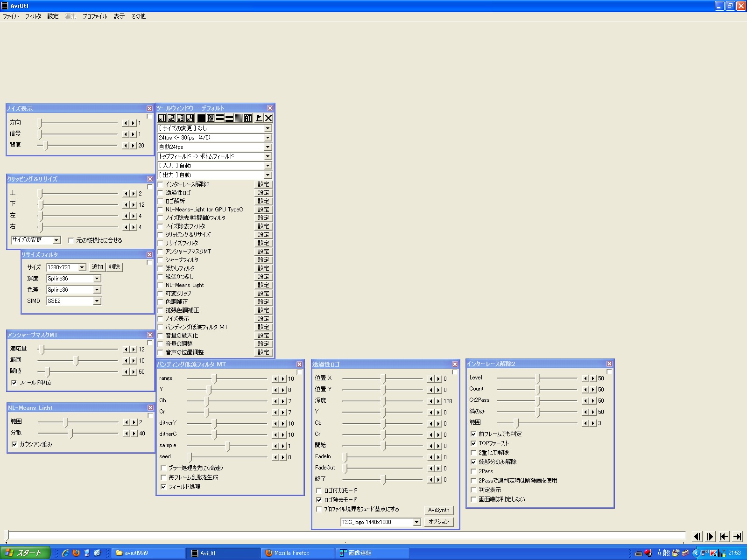Viewport: 747px width, 560px height.
Task: Uncheck ガウシアン重み in NL-Means Light
Action: (14, 444)
